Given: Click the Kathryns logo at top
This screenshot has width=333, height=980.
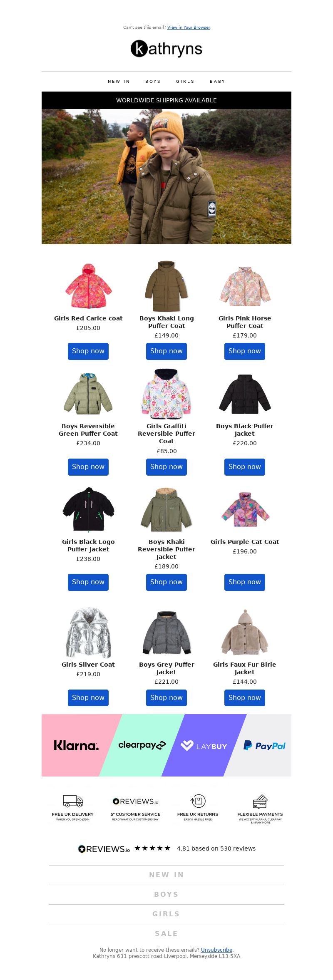Looking at the screenshot, I should point(166,49).
